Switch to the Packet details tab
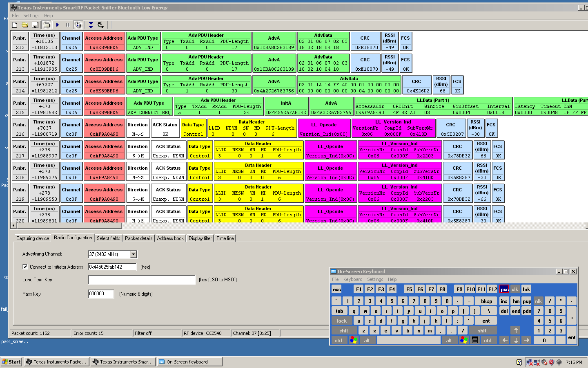588x368 pixels. [139, 238]
